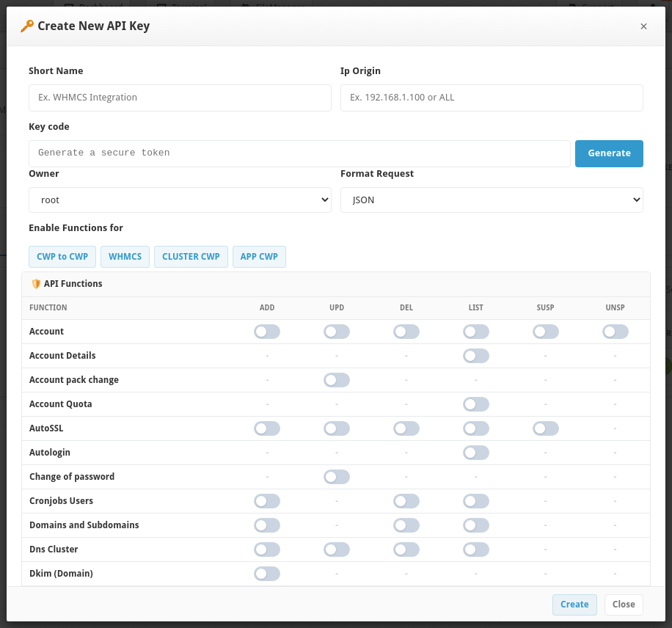Enable Account SUSP toggle
672x628 pixels.
pyautogui.click(x=546, y=332)
